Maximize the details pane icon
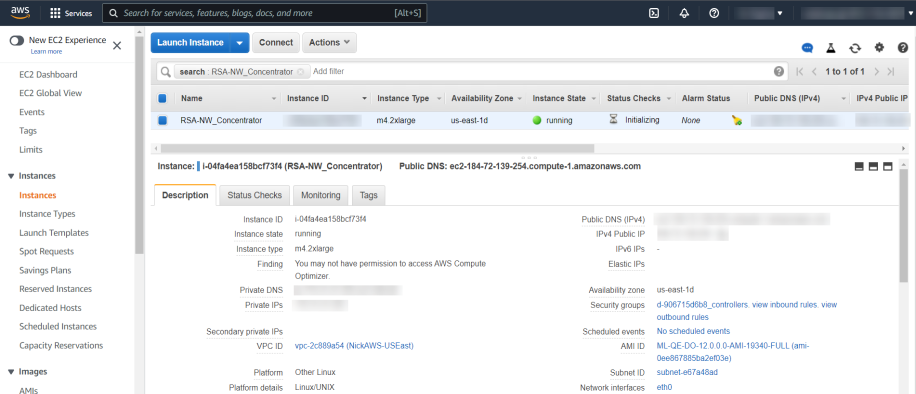This screenshot has height=394, width=916. click(x=887, y=167)
